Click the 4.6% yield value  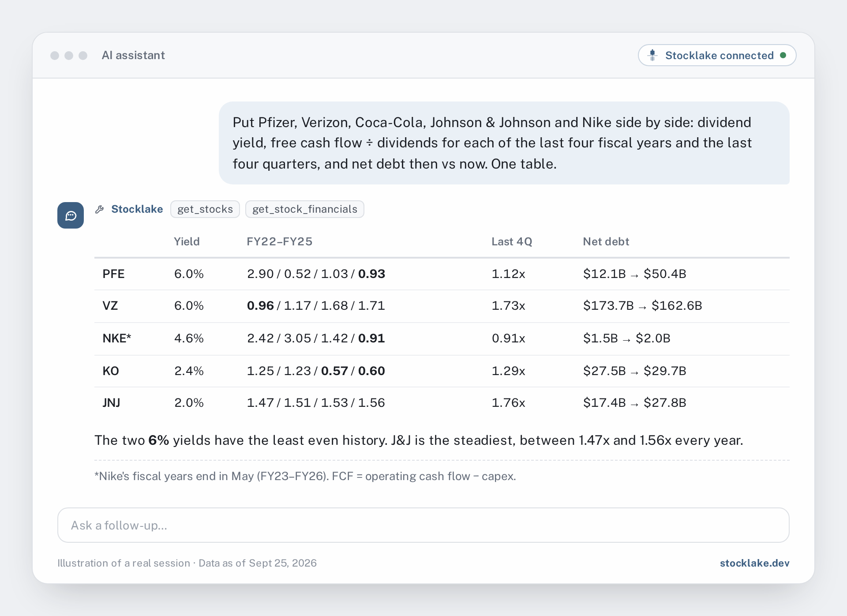pos(189,338)
